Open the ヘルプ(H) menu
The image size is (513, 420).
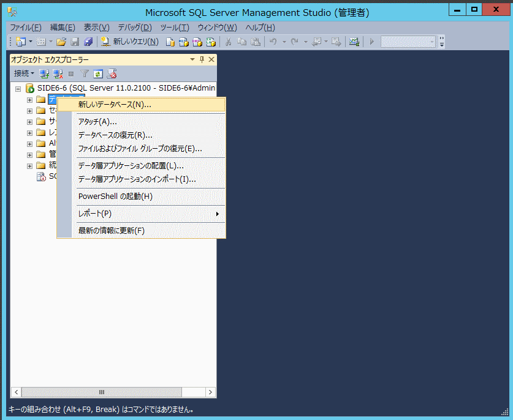click(260, 28)
